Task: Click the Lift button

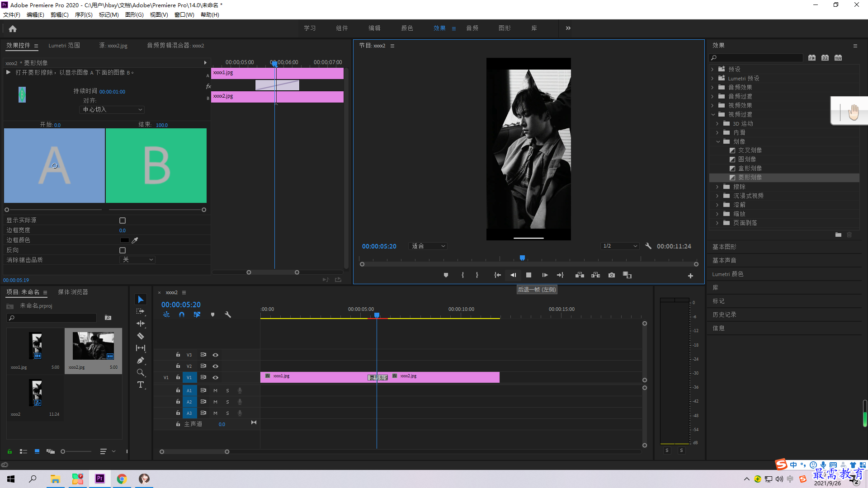Action: pos(580,275)
